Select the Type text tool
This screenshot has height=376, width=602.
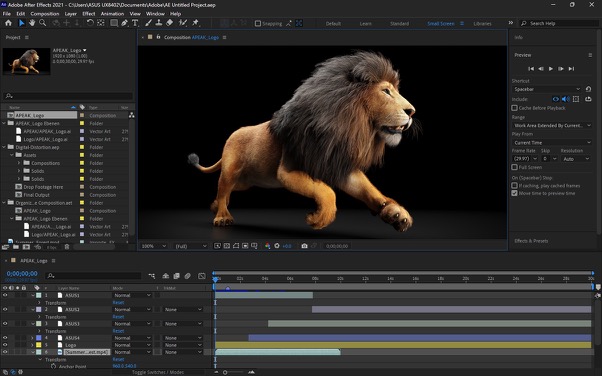(135, 23)
